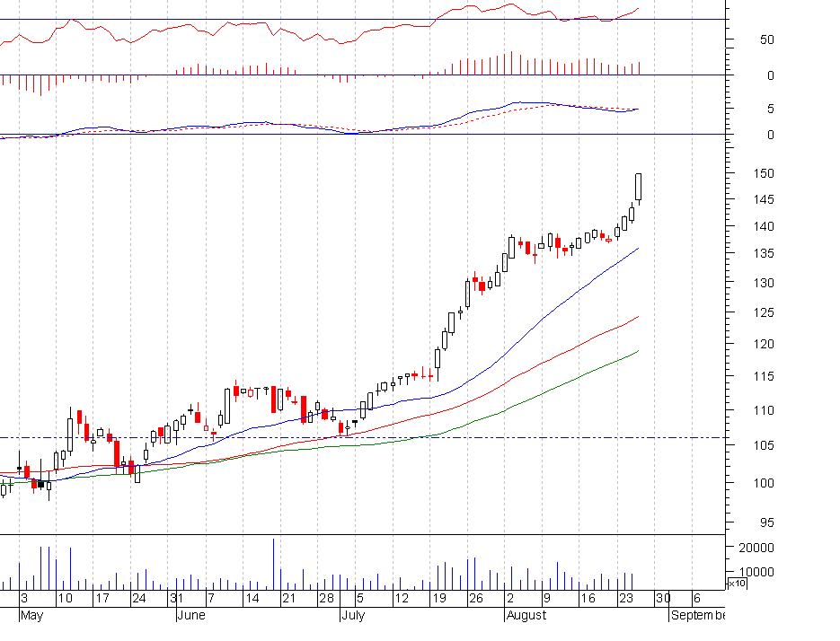840x641 pixels.
Task: Click the price axis label '140'
Action: (764, 226)
